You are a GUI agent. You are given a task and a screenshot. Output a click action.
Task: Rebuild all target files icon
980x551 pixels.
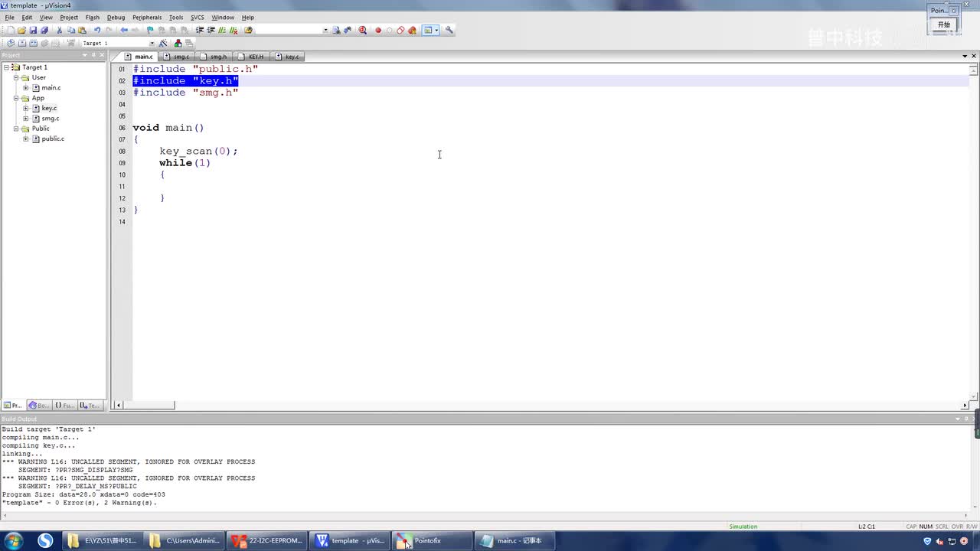pyautogui.click(x=33, y=43)
